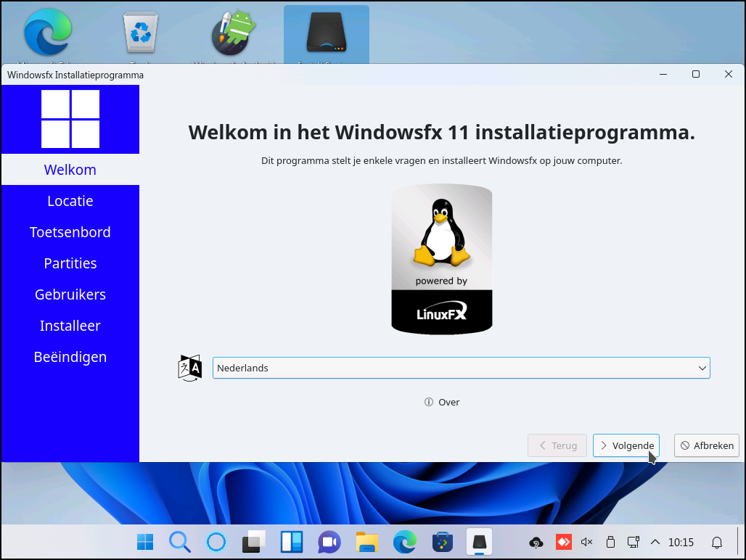Viewport: 746px width, 560px height.
Task: Go to the Beëindigen step
Action: click(70, 357)
